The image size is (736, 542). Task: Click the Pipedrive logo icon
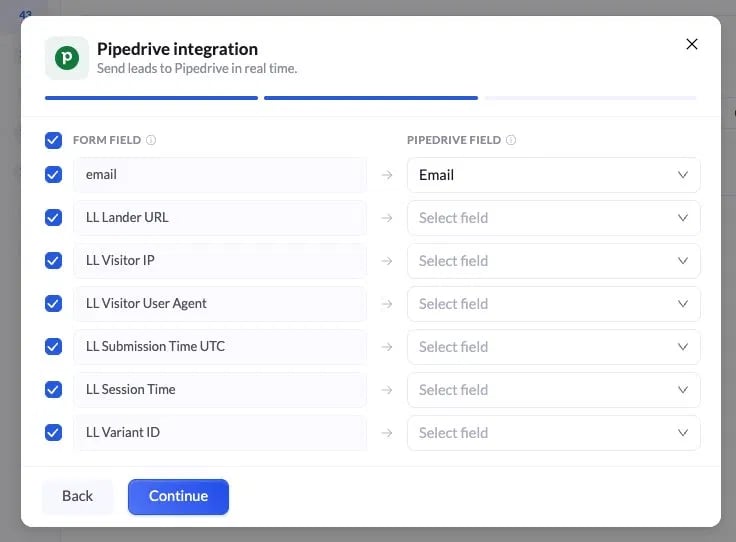[x=67, y=58]
